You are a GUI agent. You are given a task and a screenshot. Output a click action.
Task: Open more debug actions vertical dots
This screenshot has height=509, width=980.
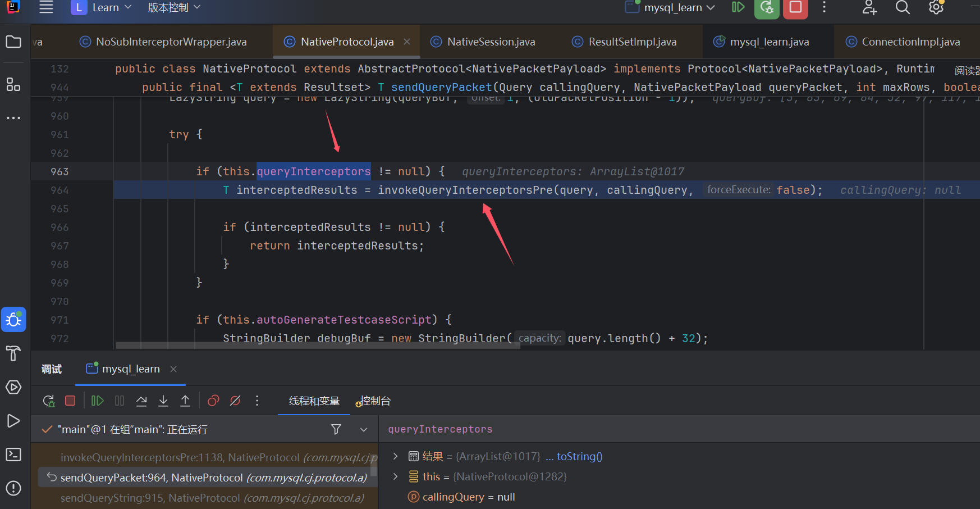[x=257, y=401]
